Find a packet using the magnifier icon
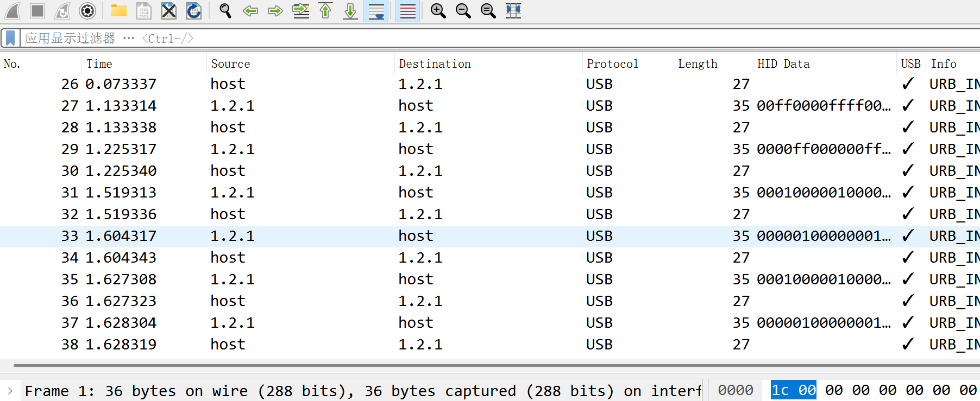Viewport: 980px width, 401px height. click(x=225, y=10)
